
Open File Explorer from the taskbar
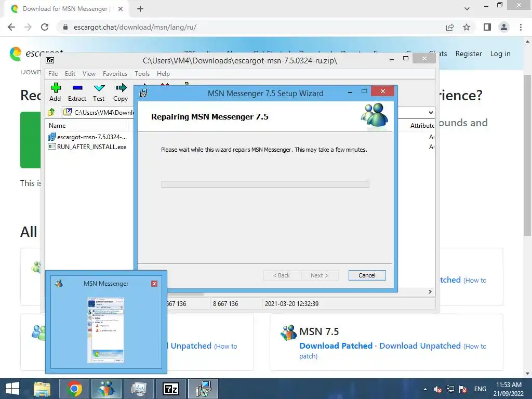[42, 389]
